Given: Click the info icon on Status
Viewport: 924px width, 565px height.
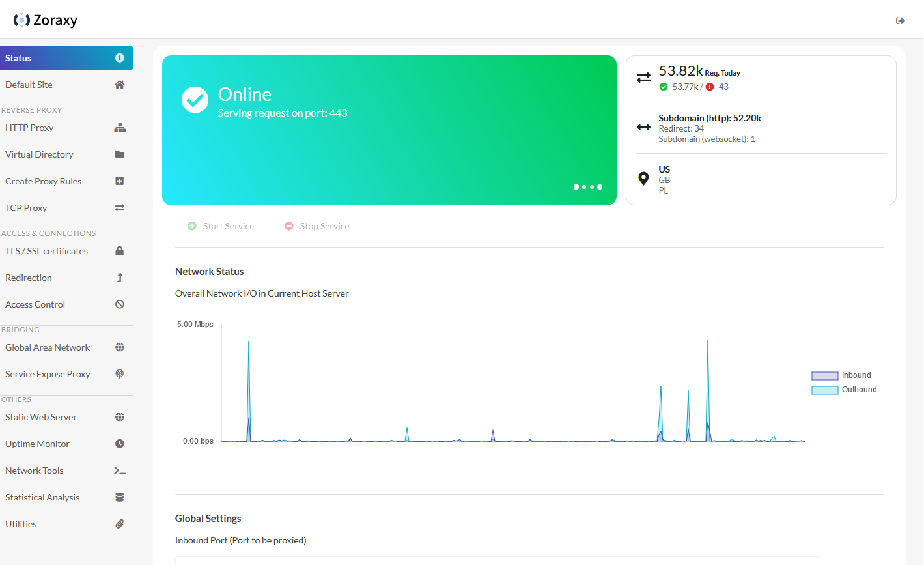Looking at the screenshot, I should pos(120,58).
